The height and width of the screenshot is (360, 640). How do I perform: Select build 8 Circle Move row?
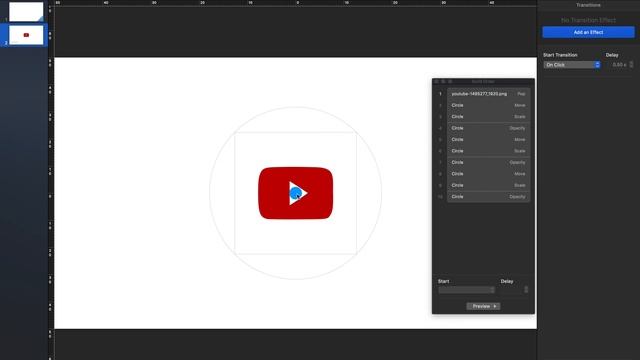(x=489, y=174)
